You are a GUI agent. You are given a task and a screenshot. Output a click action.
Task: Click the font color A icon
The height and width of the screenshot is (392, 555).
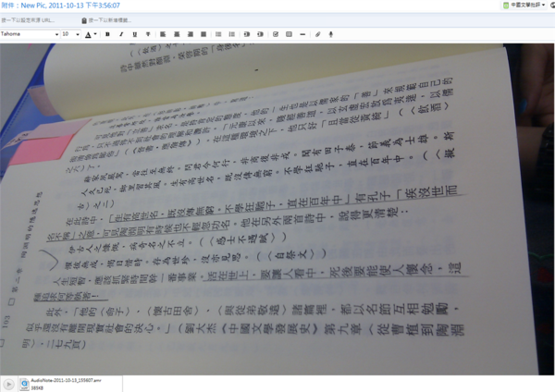[x=88, y=34]
